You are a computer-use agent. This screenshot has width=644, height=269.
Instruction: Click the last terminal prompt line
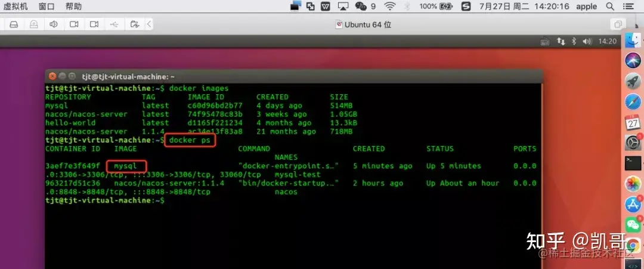click(x=105, y=200)
